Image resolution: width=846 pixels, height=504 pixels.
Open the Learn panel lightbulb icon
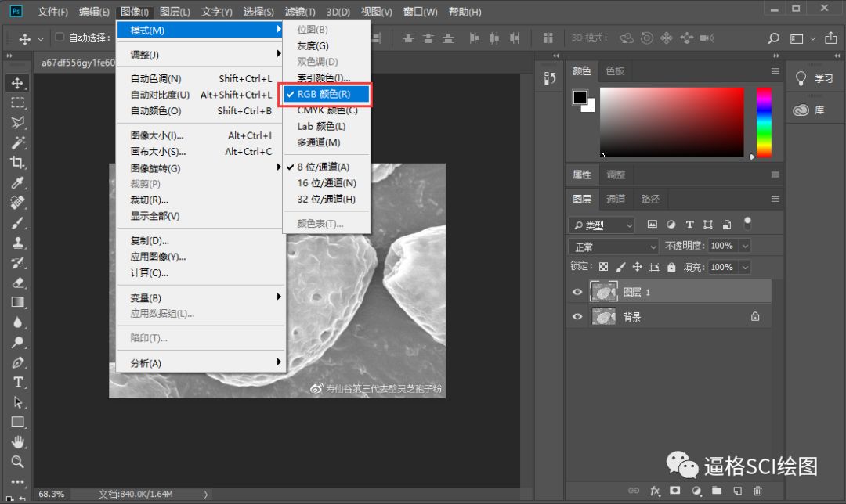coord(801,79)
